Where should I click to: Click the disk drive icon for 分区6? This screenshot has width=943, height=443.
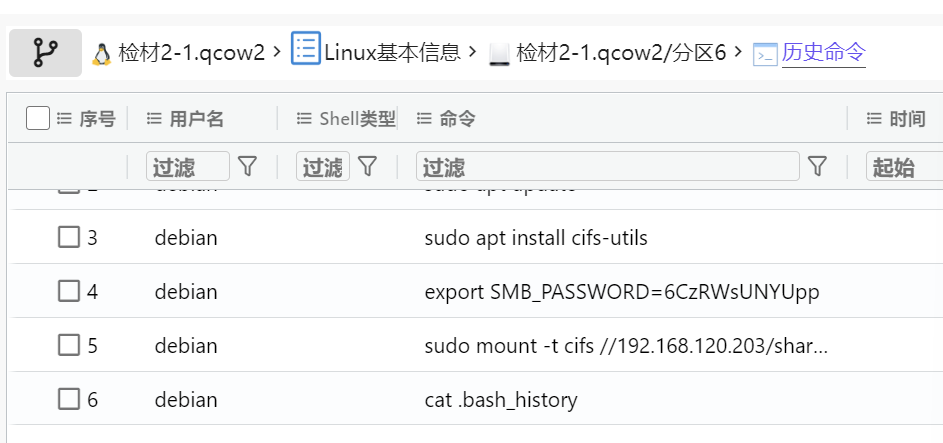(499, 54)
